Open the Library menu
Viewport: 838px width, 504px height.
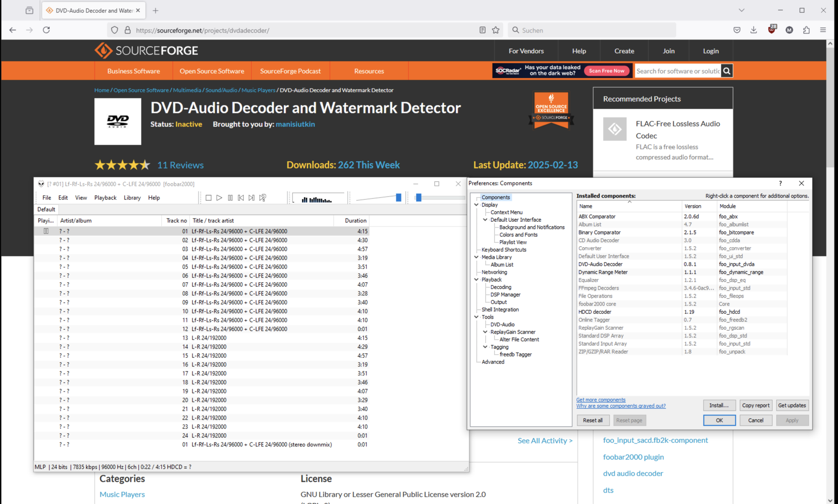(132, 198)
